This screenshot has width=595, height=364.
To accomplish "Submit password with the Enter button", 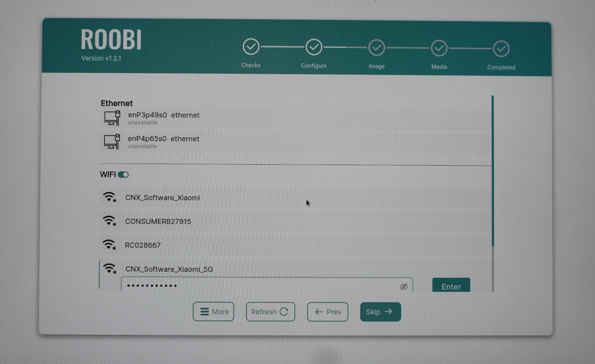I will [451, 285].
